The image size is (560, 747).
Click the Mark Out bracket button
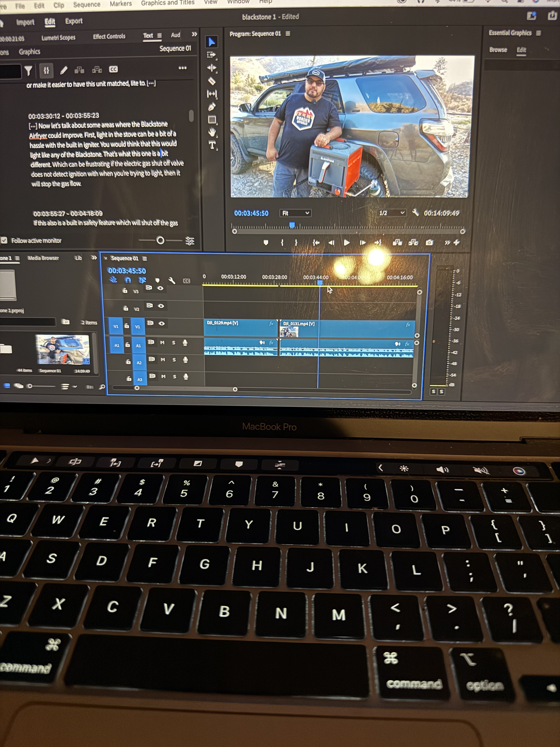point(296,243)
